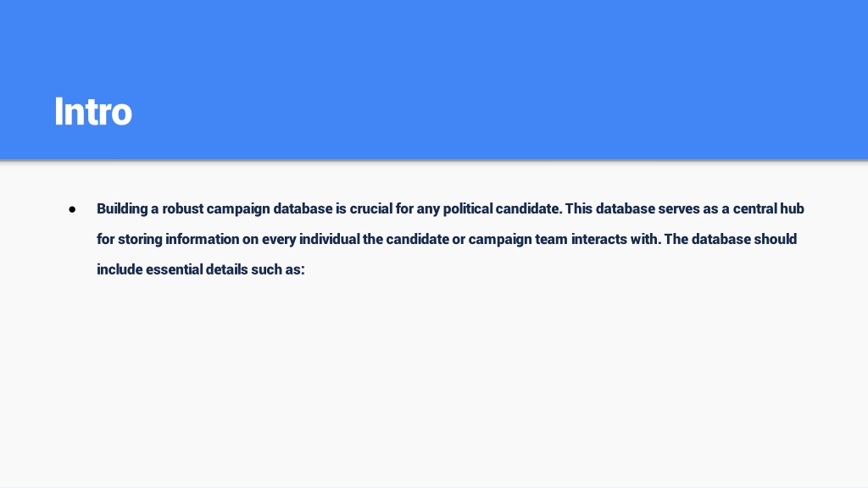Image resolution: width=868 pixels, height=488 pixels.
Task: Click the bullet point marker
Action: pos(72,210)
